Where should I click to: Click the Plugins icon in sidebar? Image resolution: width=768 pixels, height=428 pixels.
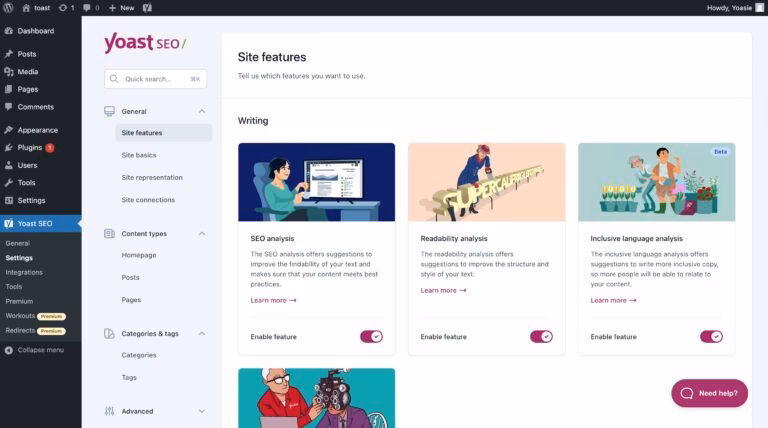(9, 147)
